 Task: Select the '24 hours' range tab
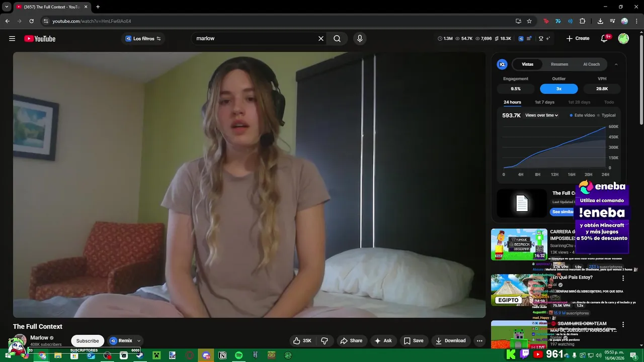[x=512, y=102]
